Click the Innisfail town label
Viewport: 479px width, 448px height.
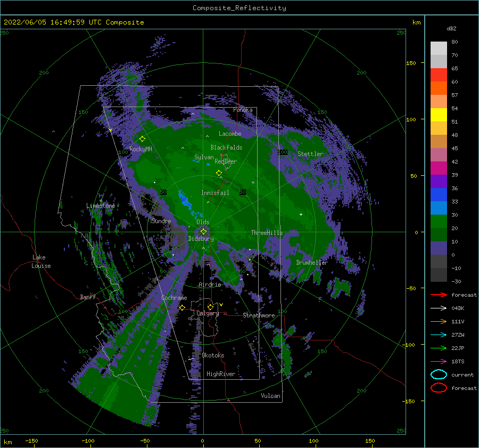coord(215,193)
